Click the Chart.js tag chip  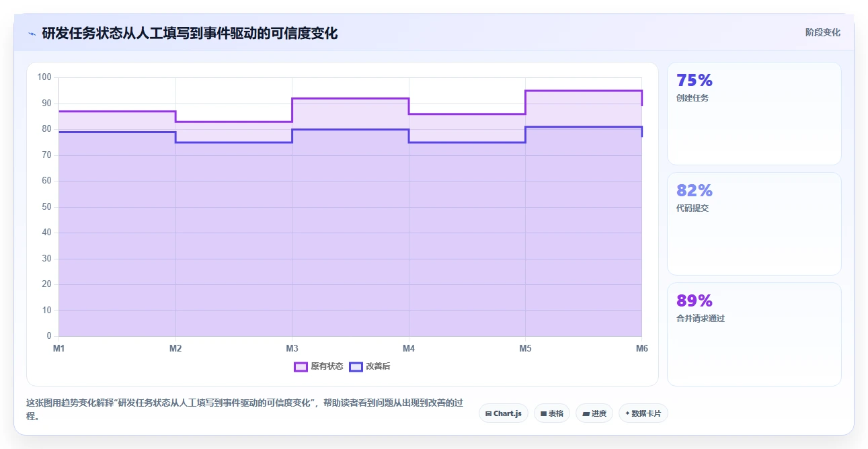[504, 413]
